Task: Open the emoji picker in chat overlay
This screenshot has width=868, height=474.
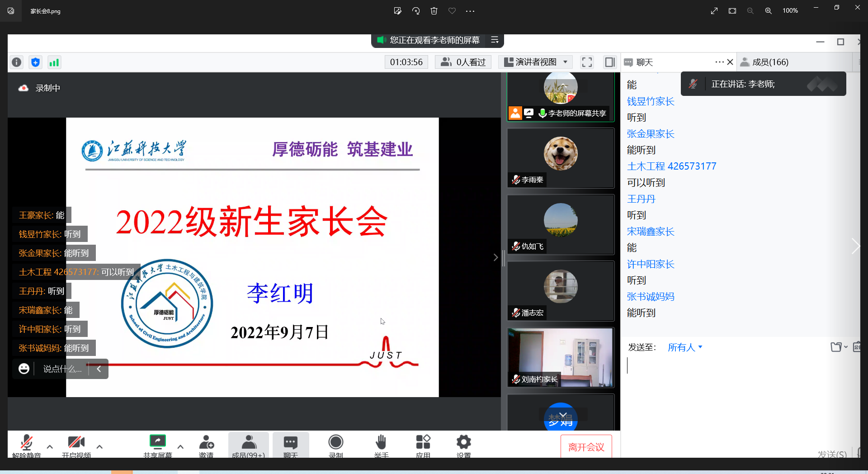Action: coord(24,369)
